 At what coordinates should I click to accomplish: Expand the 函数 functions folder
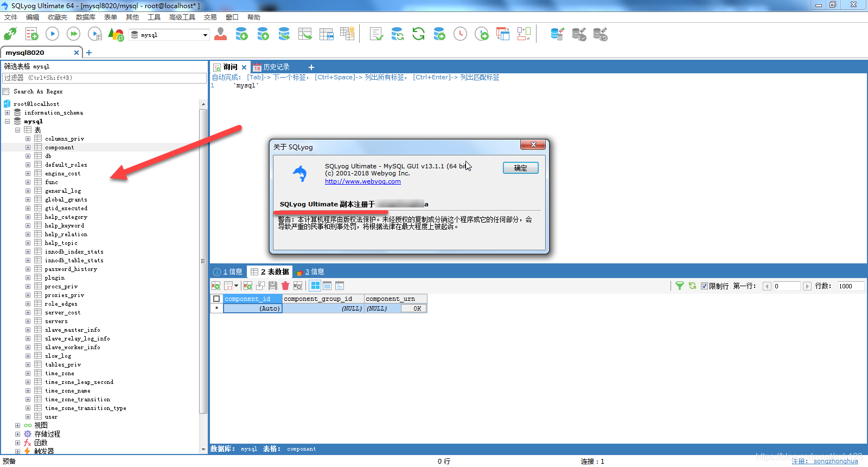18,443
